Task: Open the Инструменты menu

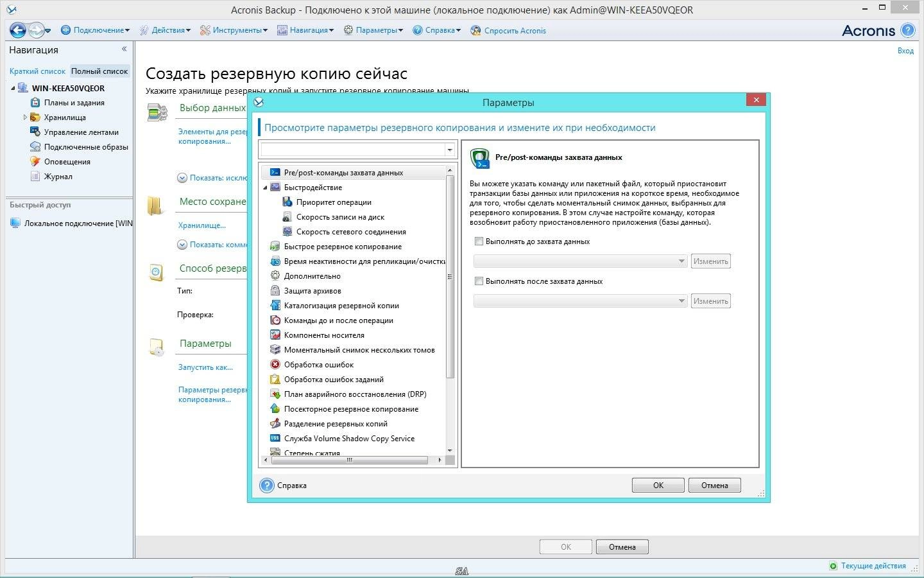Action: (x=234, y=30)
